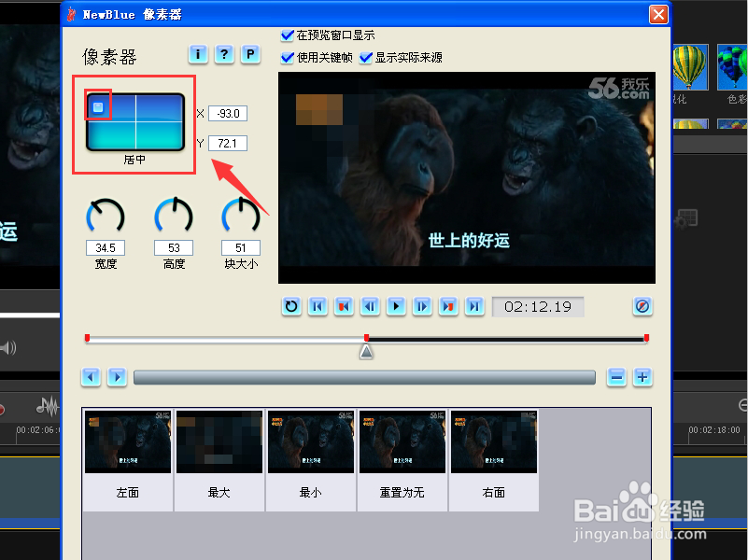Click the 块大小 value field 51
Screen dimensions: 748x560
click(x=241, y=248)
